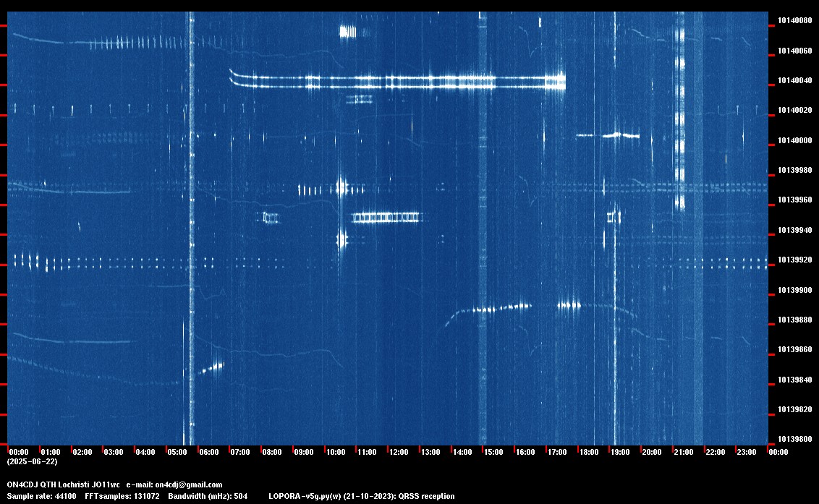Click the 06:00 time axis label
Image resolution: width=819 pixels, height=504 pixels.
point(209,452)
